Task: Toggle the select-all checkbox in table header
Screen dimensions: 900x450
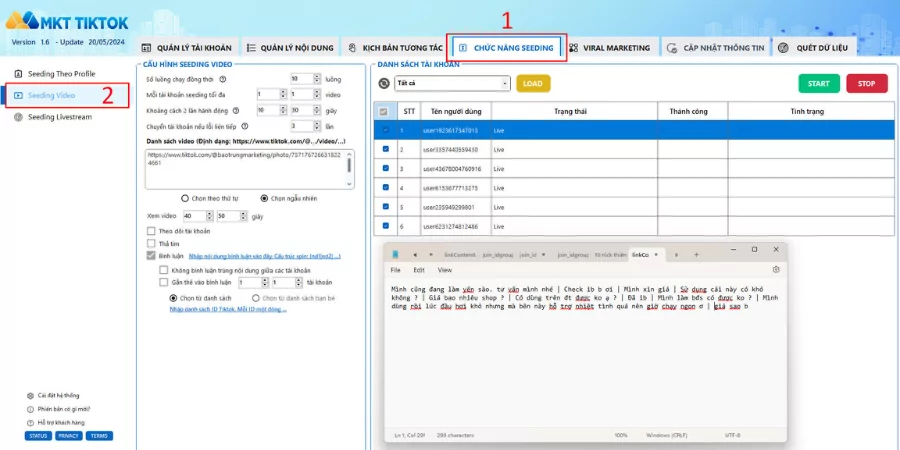Action: [x=383, y=111]
